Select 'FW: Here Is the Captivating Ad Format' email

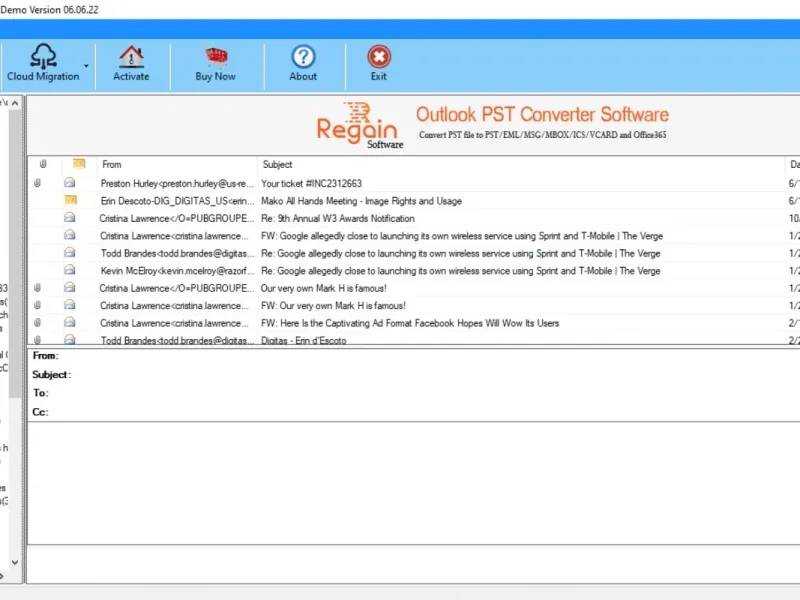(x=410, y=323)
